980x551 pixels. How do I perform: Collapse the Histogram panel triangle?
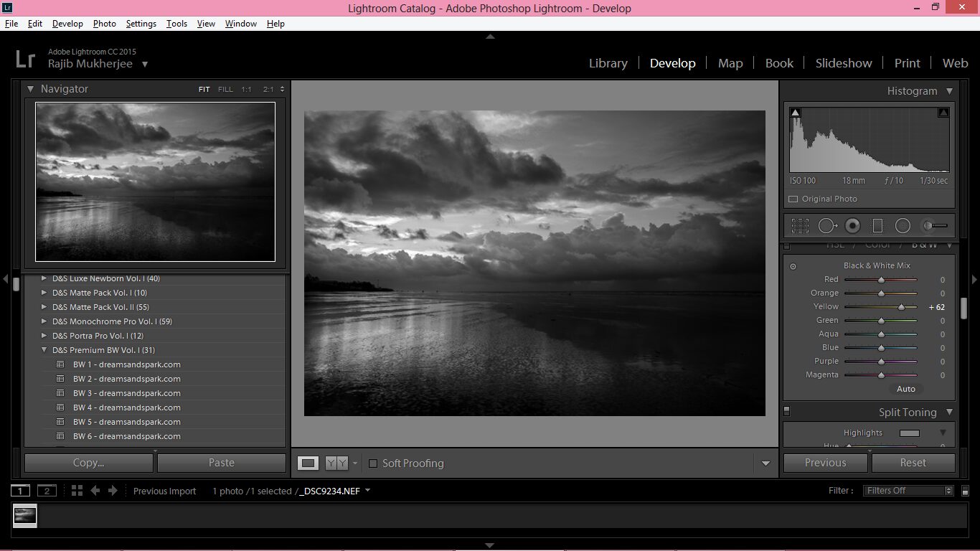click(949, 91)
